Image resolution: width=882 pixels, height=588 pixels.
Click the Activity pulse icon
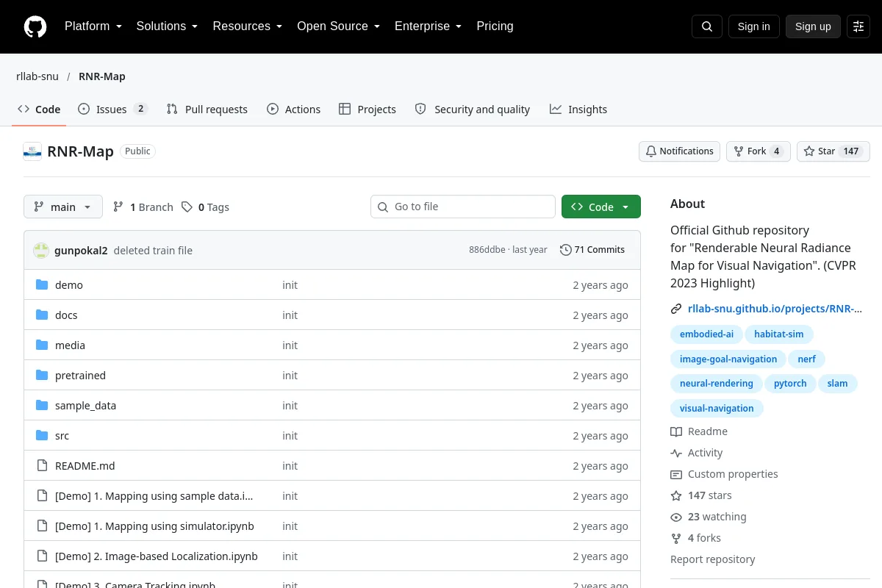[676, 453]
